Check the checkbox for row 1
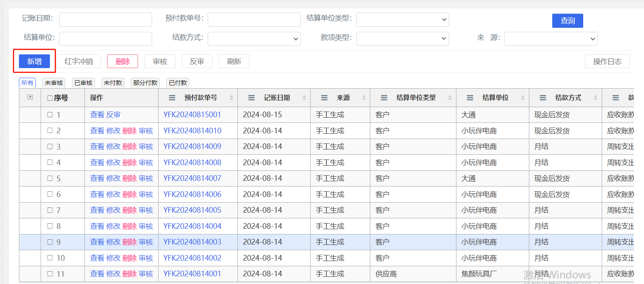 coord(50,115)
